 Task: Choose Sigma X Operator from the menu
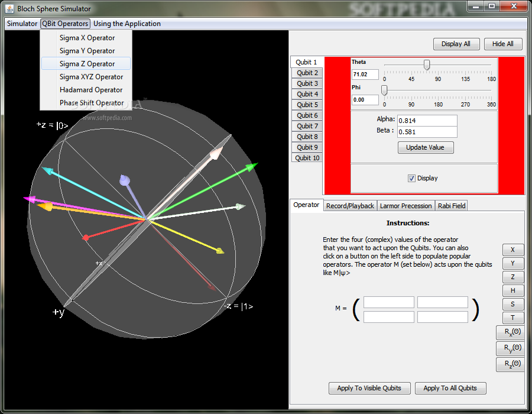86,38
